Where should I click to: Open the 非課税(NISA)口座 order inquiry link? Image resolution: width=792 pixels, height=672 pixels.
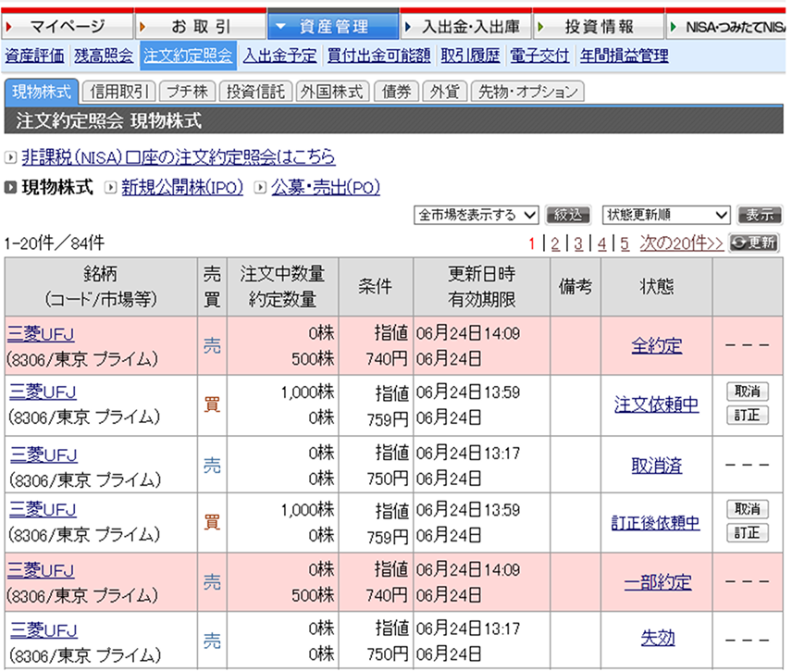click(178, 157)
